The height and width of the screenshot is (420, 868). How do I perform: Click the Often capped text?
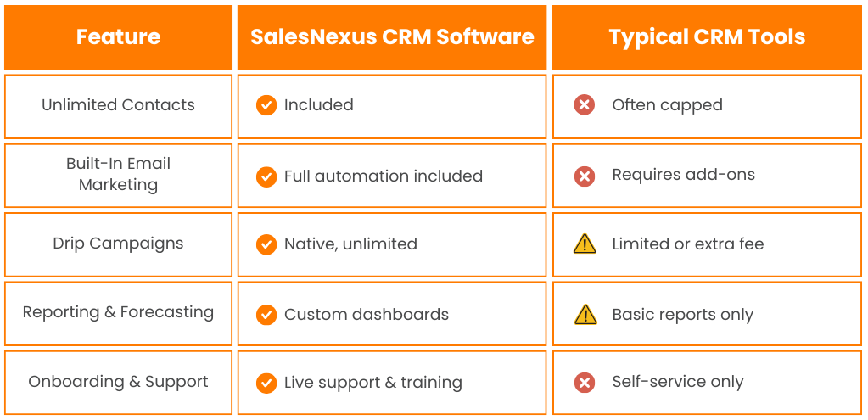point(667,106)
